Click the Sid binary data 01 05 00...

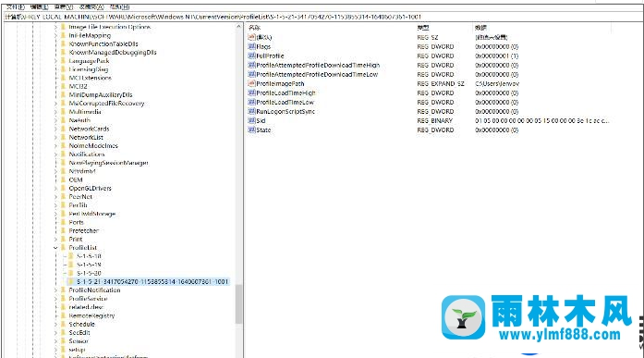pos(541,120)
